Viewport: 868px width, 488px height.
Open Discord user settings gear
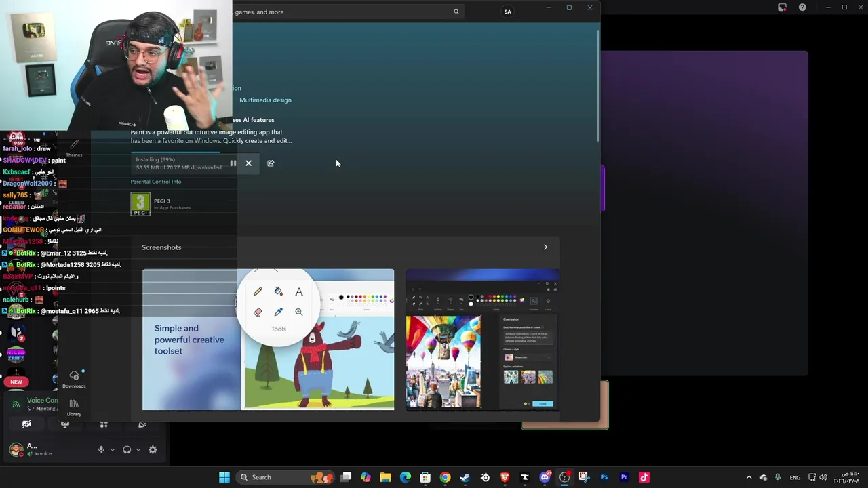[153, 449]
